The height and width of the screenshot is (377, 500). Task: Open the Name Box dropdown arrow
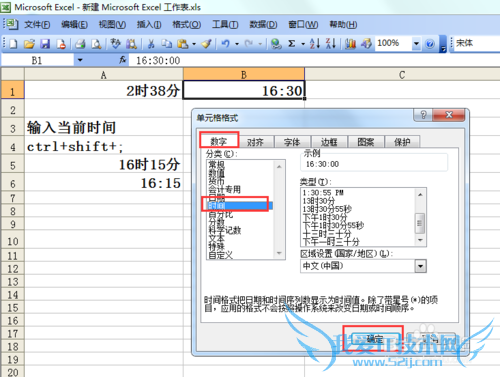point(80,60)
